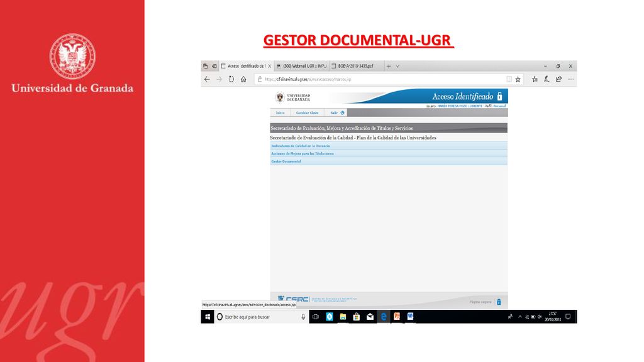
Task: Expand the tab preview chevron
Action: tap(397, 66)
